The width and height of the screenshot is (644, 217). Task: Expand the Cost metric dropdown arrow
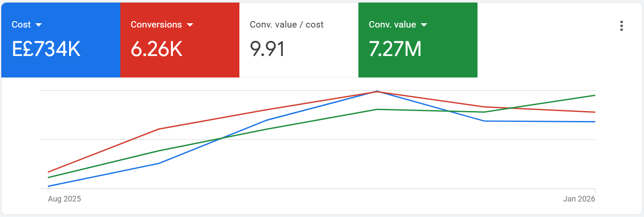coord(38,25)
